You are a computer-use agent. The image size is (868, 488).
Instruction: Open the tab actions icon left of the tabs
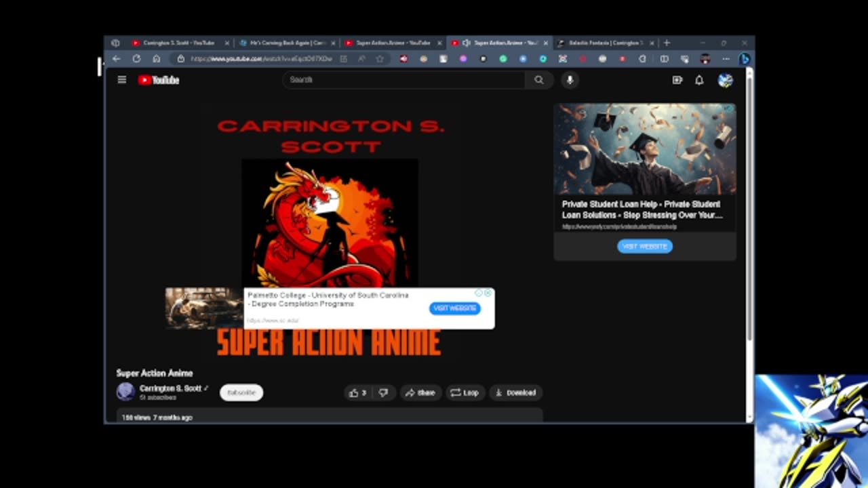tap(115, 43)
